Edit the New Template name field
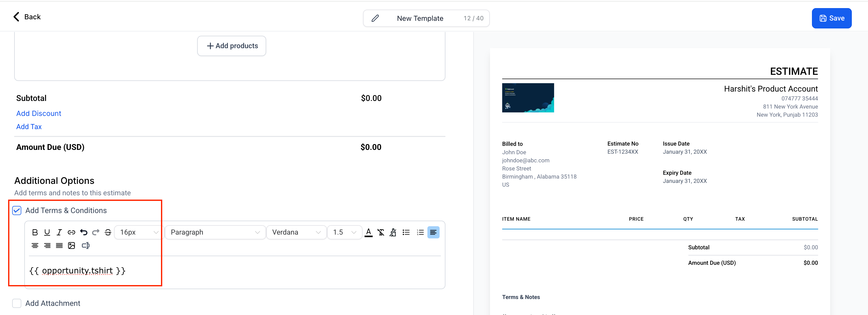868x315 pixels. [420, 18]
